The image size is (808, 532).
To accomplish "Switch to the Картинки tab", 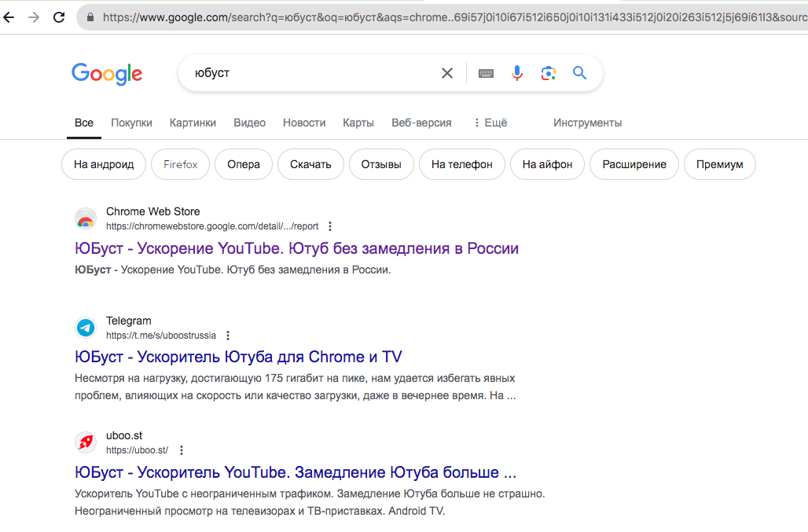I will click(x=193, y=123).
